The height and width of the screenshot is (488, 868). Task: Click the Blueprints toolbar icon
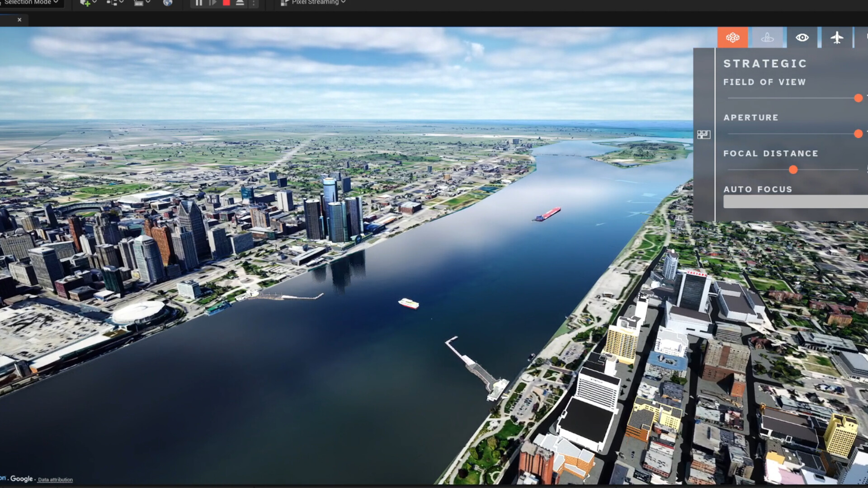[112, 4]
